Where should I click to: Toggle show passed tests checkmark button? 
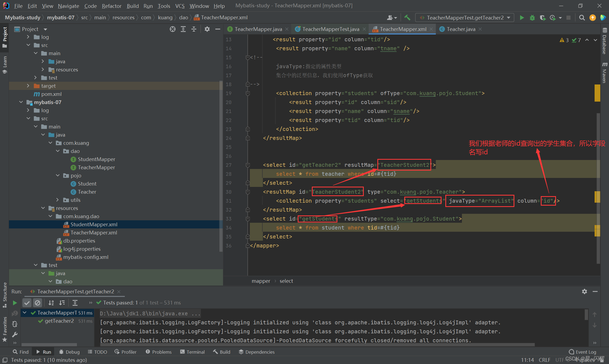click(x=27, y=303)
